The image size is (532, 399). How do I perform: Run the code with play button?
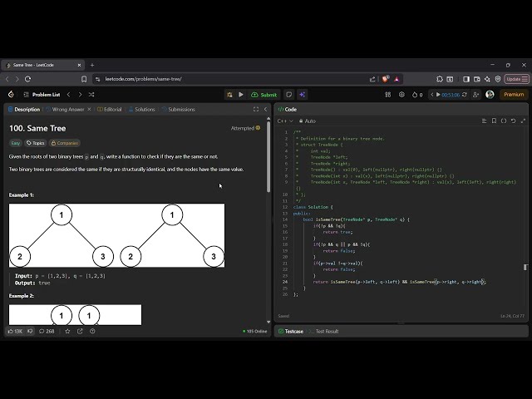click(241, 95)
